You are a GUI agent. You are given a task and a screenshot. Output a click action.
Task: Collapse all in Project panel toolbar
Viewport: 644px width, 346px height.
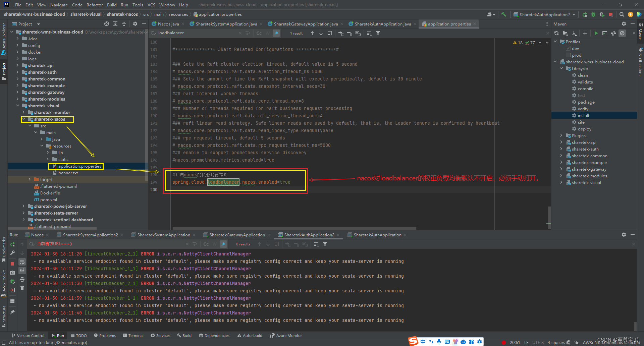tap(124, 24)
